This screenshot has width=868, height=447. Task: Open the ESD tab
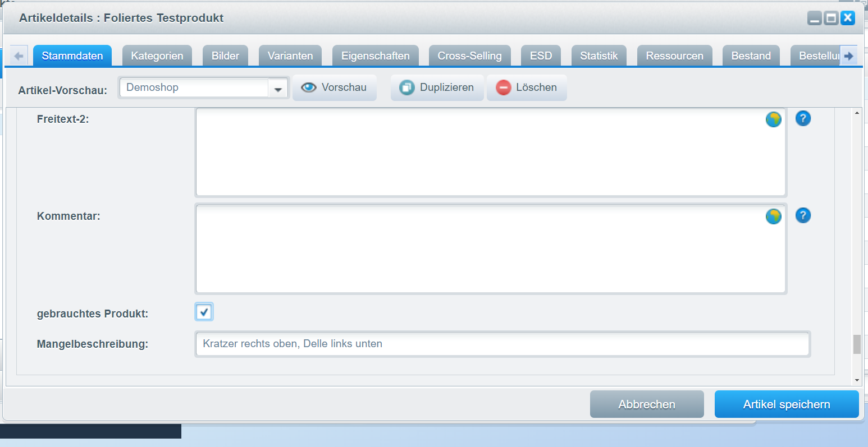tap(541, 56)
